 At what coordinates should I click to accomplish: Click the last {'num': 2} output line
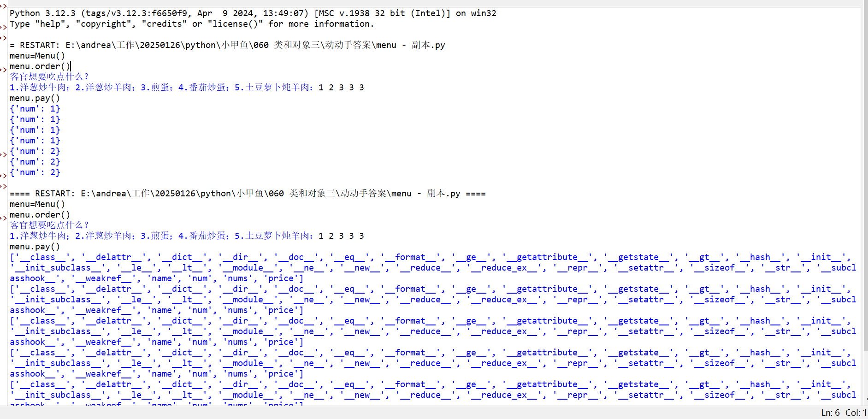(x=35, y=172)
